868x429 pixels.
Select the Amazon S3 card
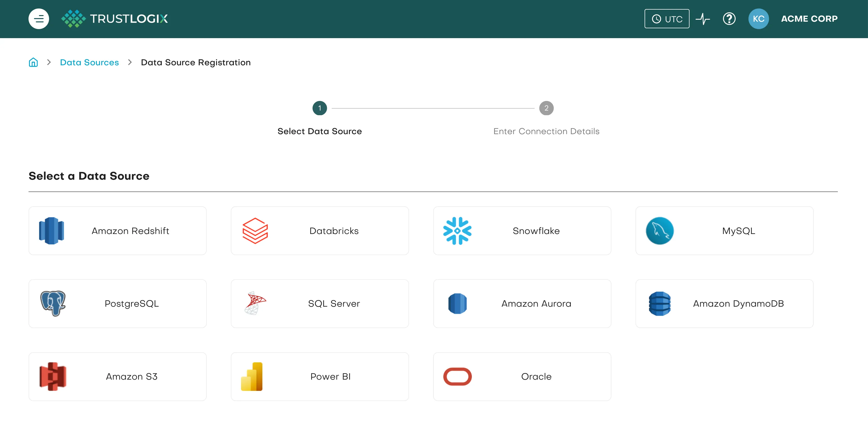click(117, 376)
